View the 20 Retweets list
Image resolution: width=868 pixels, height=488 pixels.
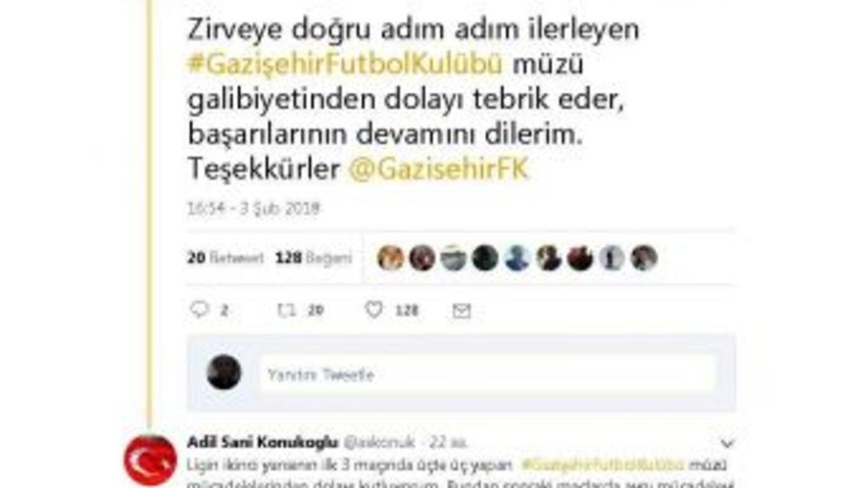pyautogui.click(x=226, y=257)
